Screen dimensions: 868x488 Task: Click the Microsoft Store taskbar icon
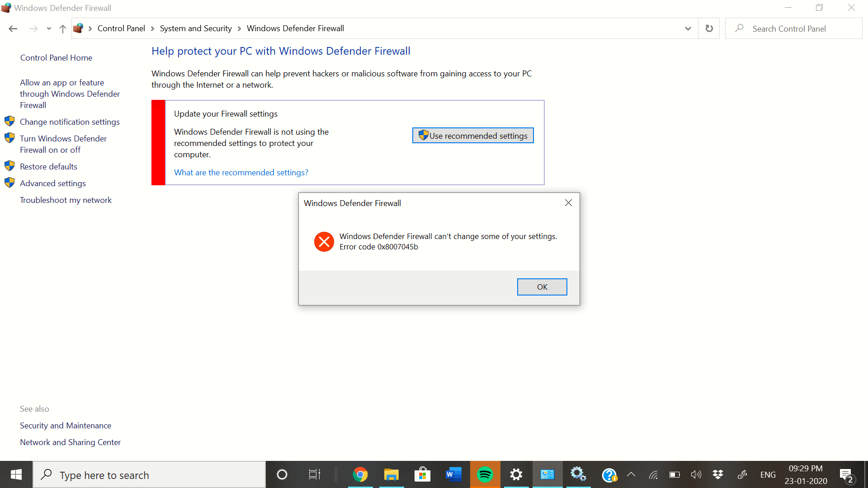tap(422, 474)
